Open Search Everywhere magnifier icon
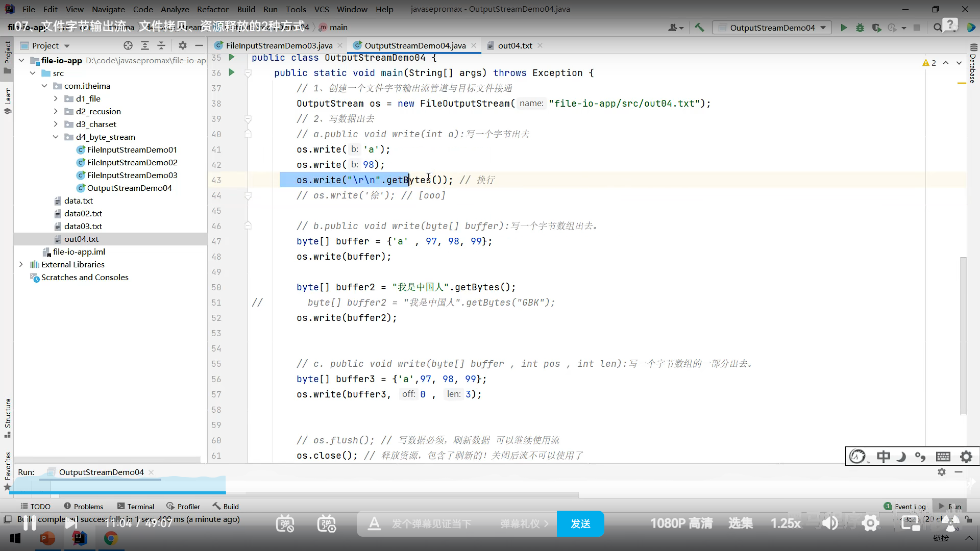Screen dimensions: 980x551 coord(938,28)
